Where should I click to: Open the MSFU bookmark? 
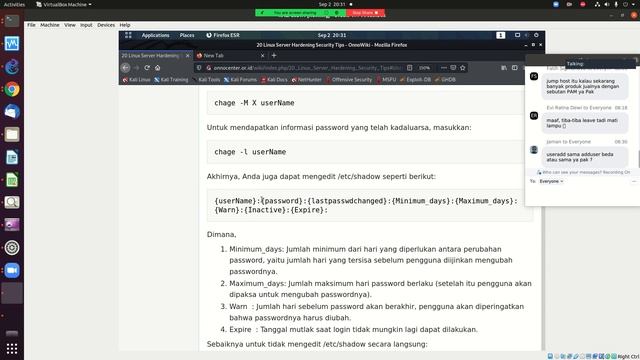coord(386,80)
